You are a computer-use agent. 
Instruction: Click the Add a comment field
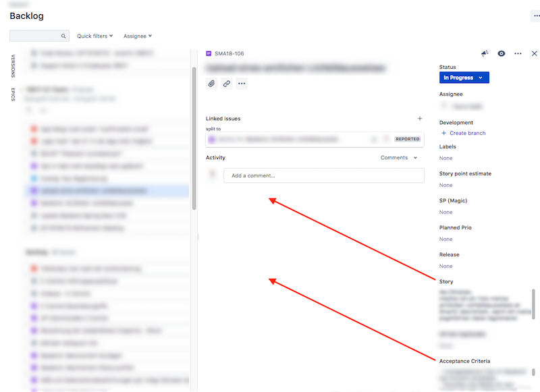(x=324, y=175)
